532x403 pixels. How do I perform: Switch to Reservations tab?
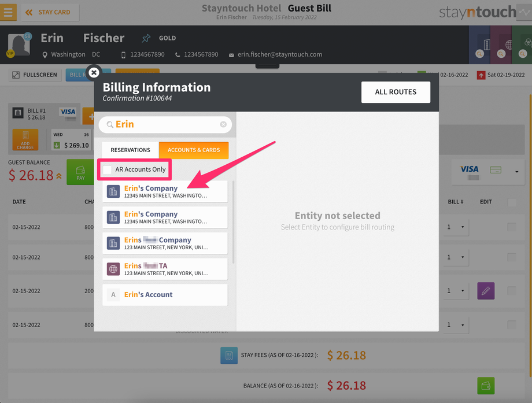tap(130, 150)
